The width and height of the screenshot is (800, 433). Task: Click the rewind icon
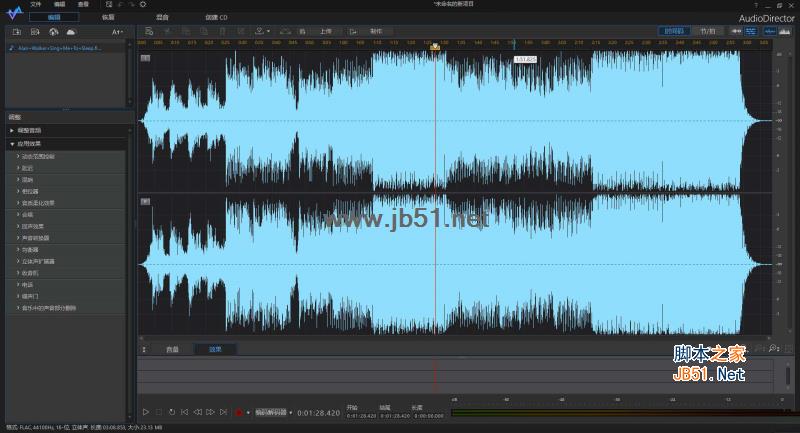pos(197,412)
